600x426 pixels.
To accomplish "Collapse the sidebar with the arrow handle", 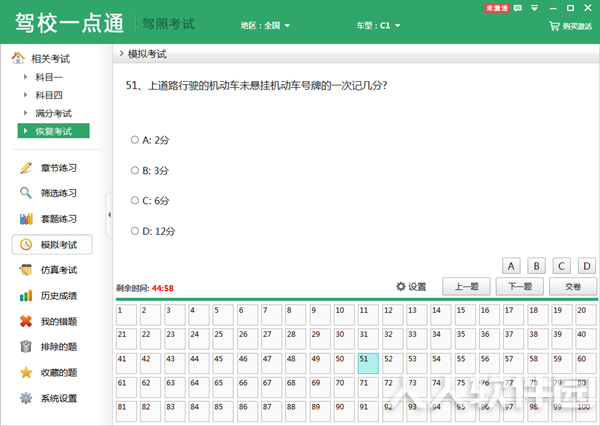I will click(x=109, y=215).
